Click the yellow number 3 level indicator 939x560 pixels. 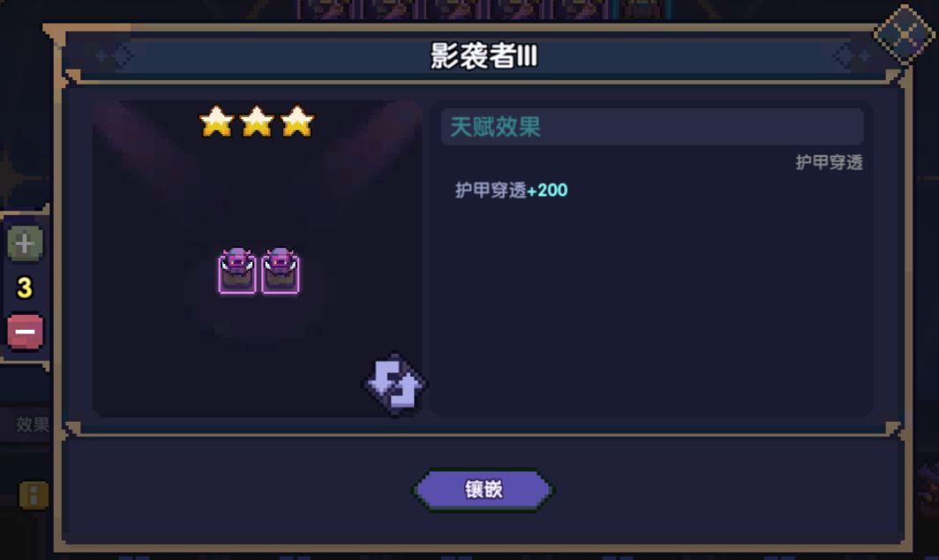click(x=25, y=287)
